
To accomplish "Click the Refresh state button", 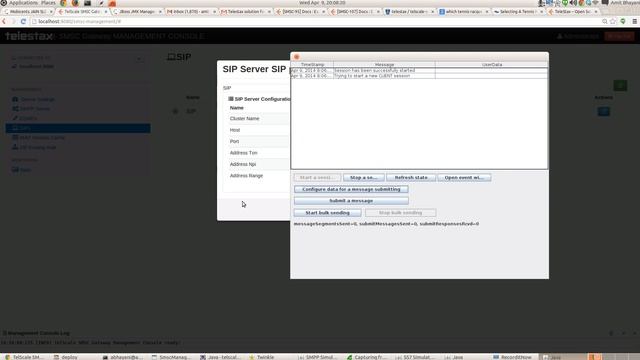I will coord(411,178).
